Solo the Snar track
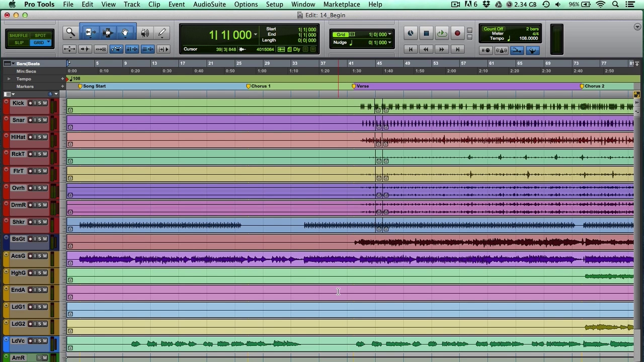This screenshot has height=362, width=644. coord(40,120)
